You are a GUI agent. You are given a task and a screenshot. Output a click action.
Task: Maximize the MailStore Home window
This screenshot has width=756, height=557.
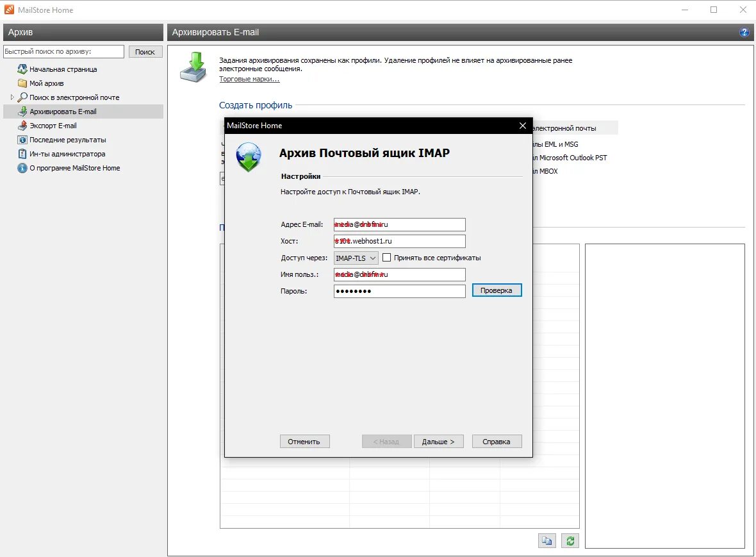point(714,10)
